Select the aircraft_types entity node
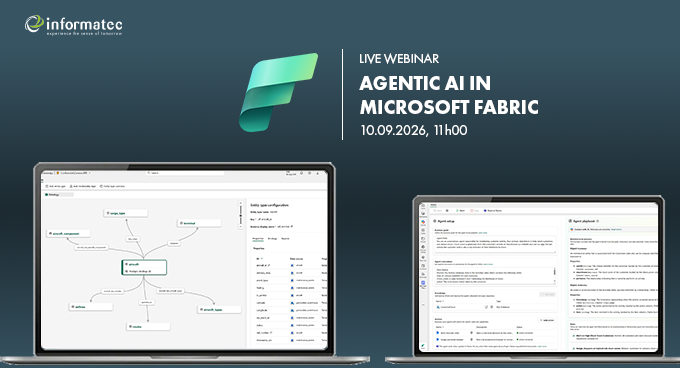 [x=219, y=310]
